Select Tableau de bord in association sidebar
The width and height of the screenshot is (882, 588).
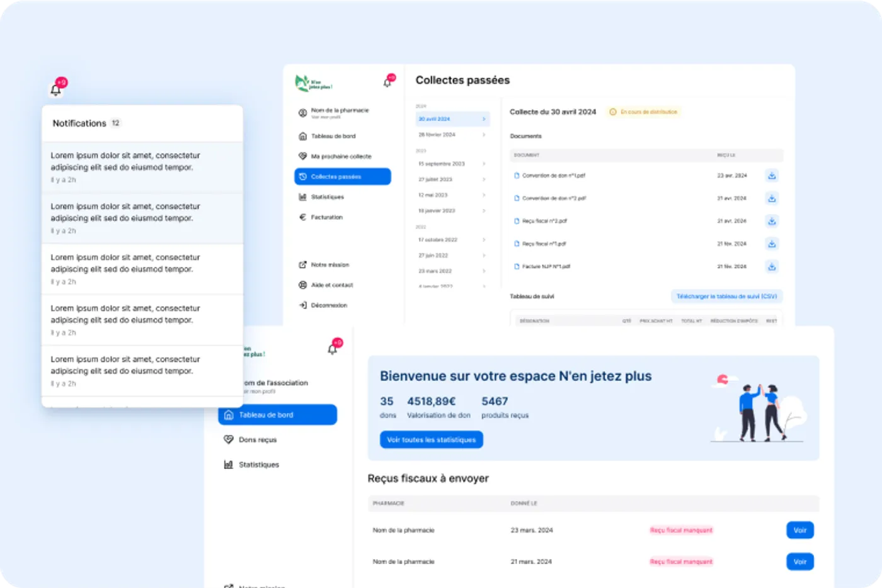(x=278, y=415)
